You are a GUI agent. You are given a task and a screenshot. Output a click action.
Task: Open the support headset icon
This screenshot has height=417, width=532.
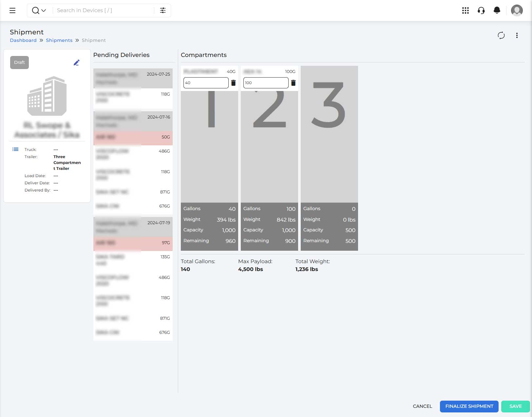coord(481,10)
